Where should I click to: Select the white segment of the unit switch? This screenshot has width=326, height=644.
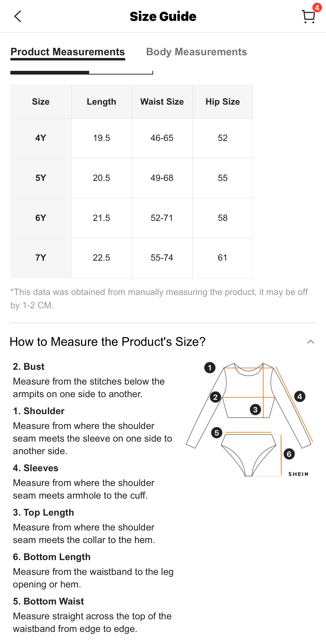pos(121,73)
